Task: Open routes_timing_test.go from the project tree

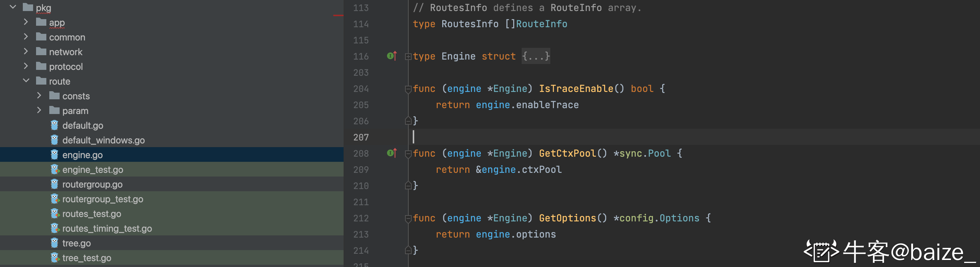Action: point(107,228)
